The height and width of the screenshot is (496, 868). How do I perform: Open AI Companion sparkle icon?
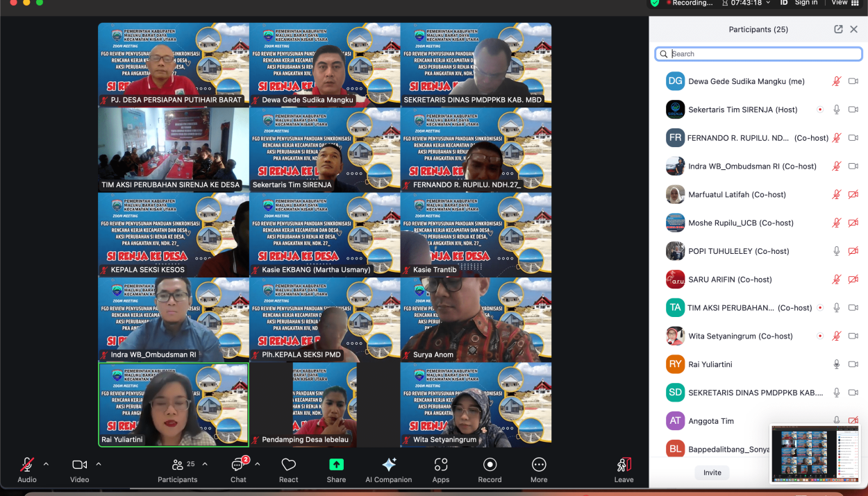coord(389,465)
